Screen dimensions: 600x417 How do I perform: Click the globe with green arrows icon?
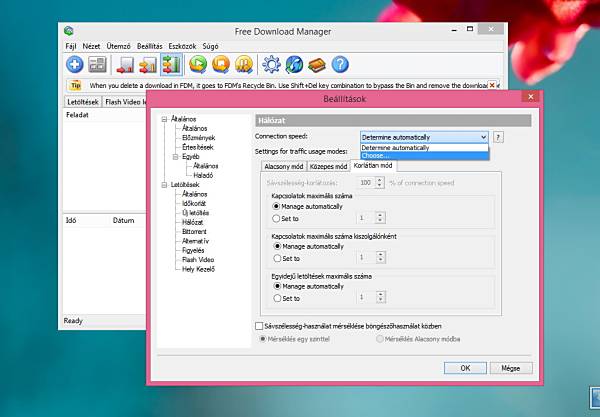point(294,64)
